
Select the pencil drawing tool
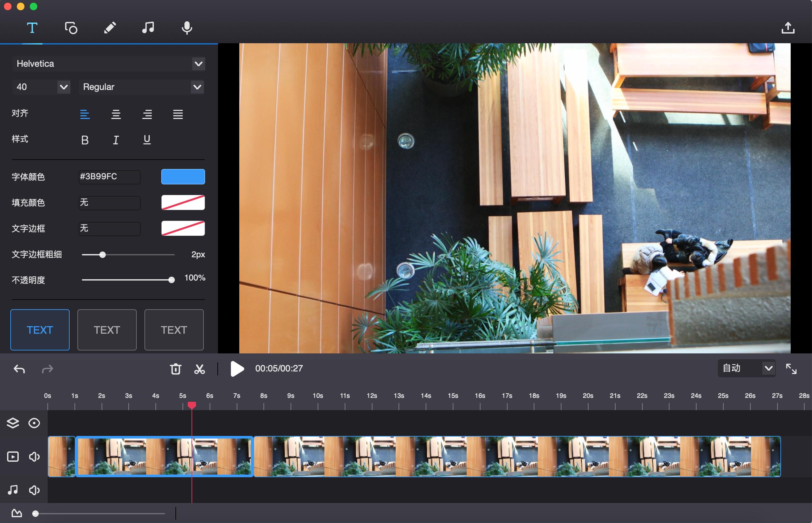110,28
